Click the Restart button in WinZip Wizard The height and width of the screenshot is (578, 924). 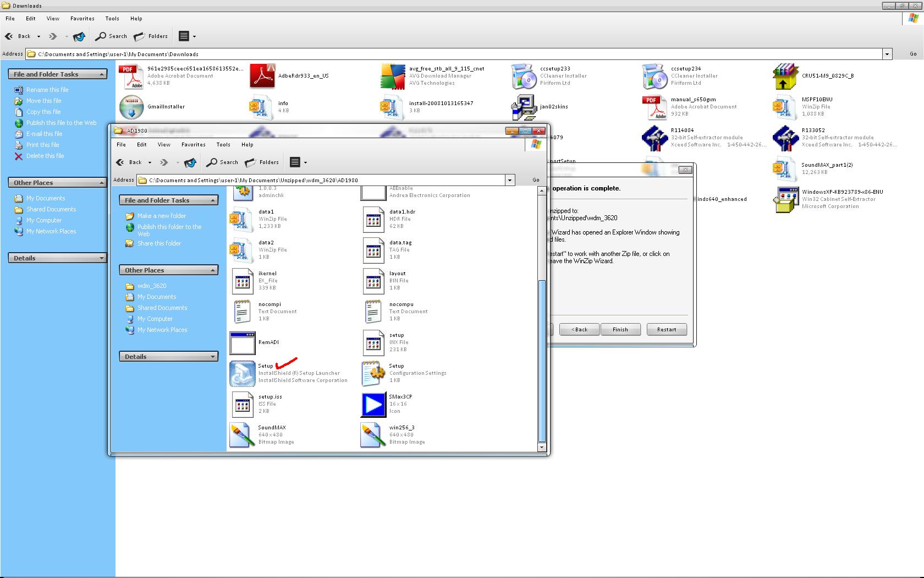click(666, 330)
